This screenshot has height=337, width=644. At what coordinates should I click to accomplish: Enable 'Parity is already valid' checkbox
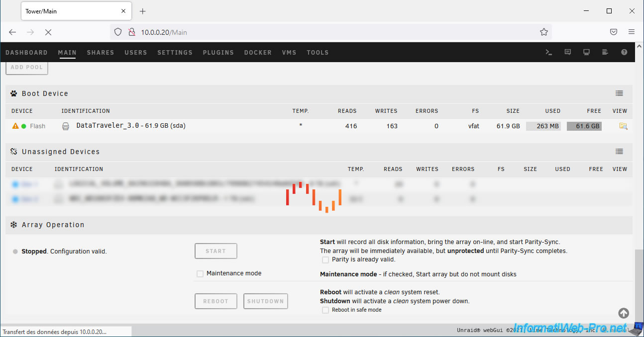point(325,259)
